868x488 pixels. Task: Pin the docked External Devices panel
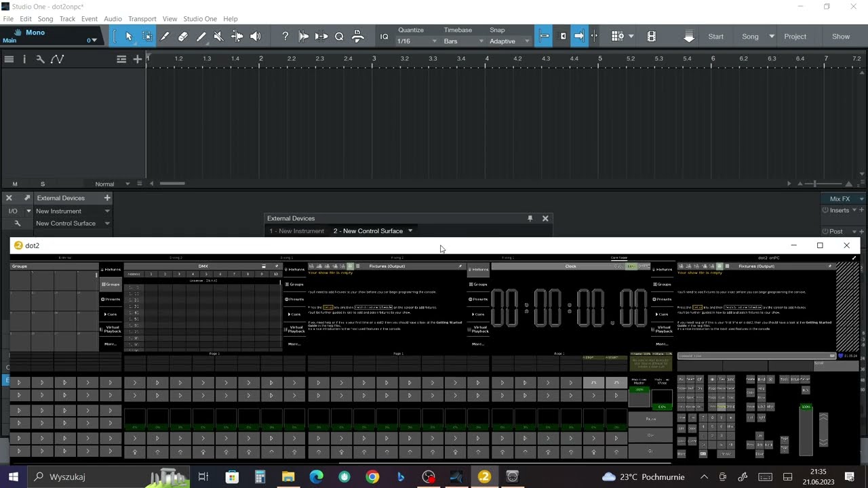(26, 198)
